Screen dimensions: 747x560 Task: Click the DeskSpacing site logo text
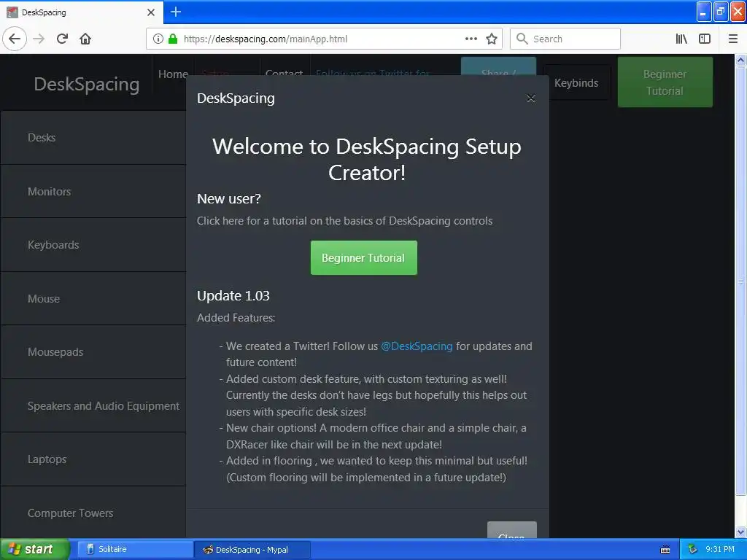coord(87,84)
